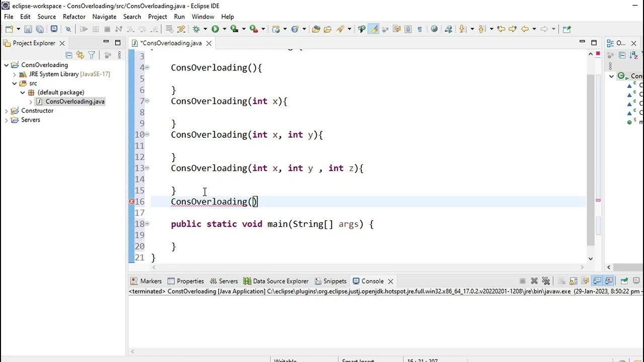Expand the JRE System Library node
This screenshot has height=362, width=644.
pyautogui.click(x=15, y=74)
